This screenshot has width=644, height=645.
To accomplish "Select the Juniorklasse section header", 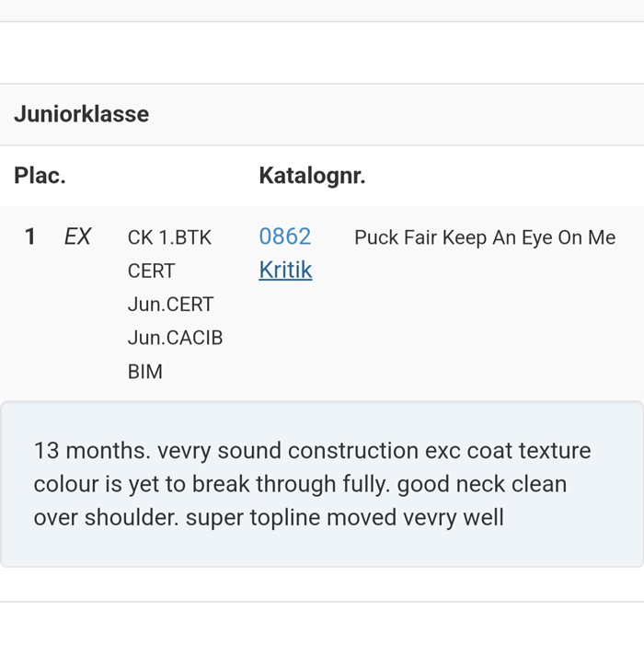I will pyautogui.click(x=81, y=115).
